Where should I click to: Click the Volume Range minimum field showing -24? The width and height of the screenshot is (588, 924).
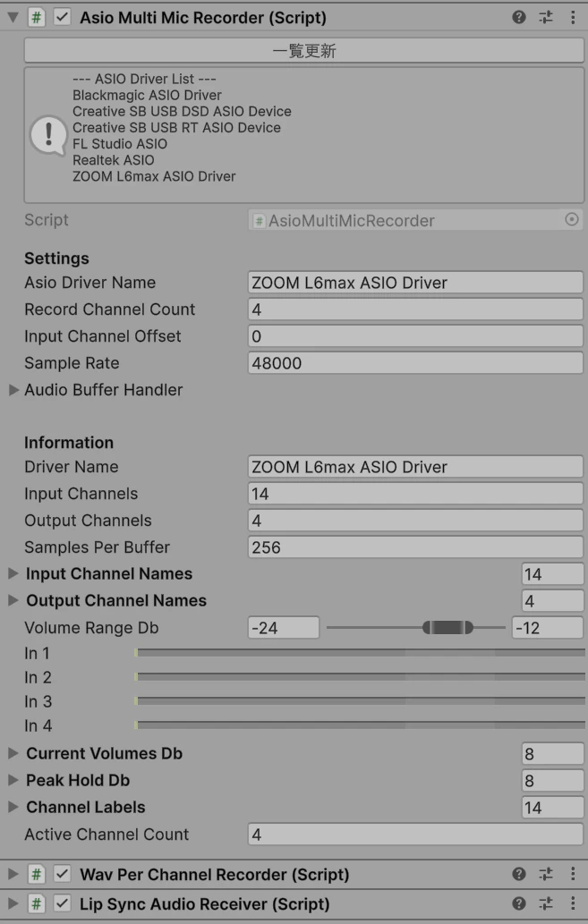(284, 628)
